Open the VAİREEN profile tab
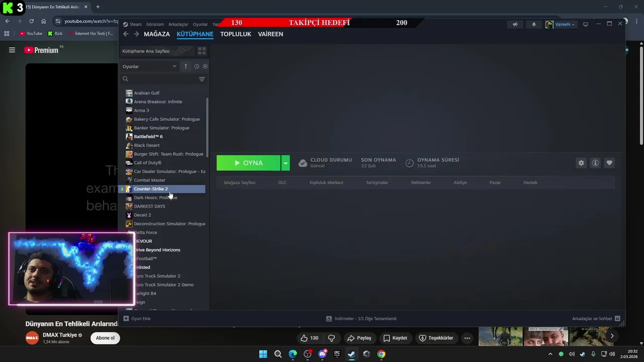The height and width of the screenshot is (362, 644). point(270,34)
